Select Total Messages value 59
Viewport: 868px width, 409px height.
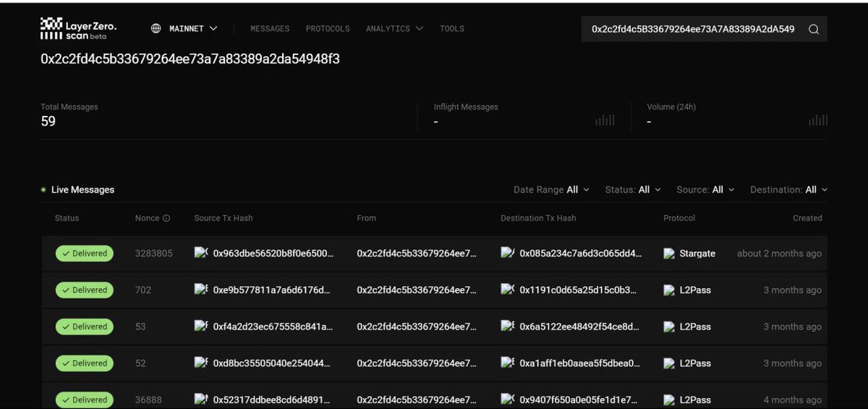(x=48, y=121)
